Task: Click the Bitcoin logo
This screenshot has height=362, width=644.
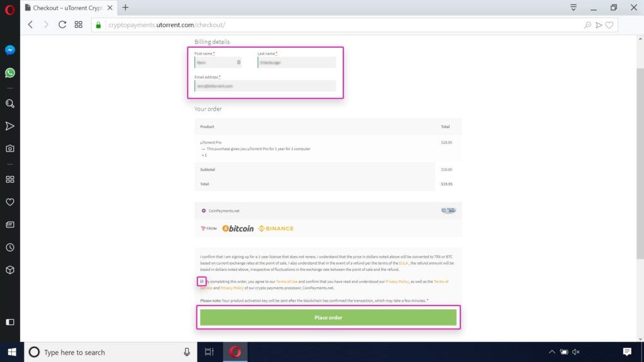Action: click(238, 229)
